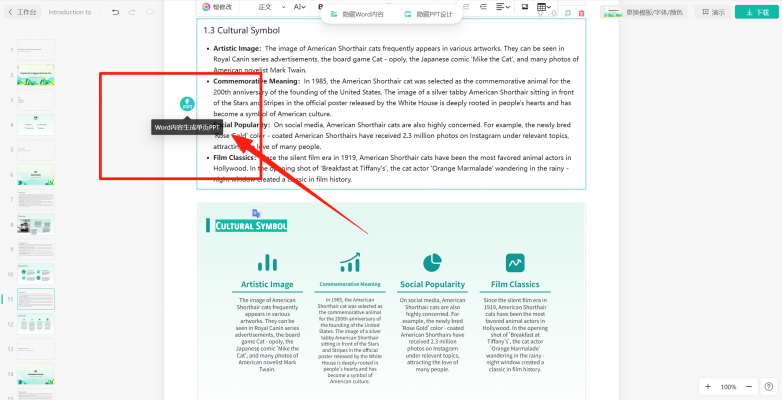The height and width of the screenshot is (400, 782).
Task: Click the move section up arrow icon
Action: pyautogui.click(x=541, y=13)
